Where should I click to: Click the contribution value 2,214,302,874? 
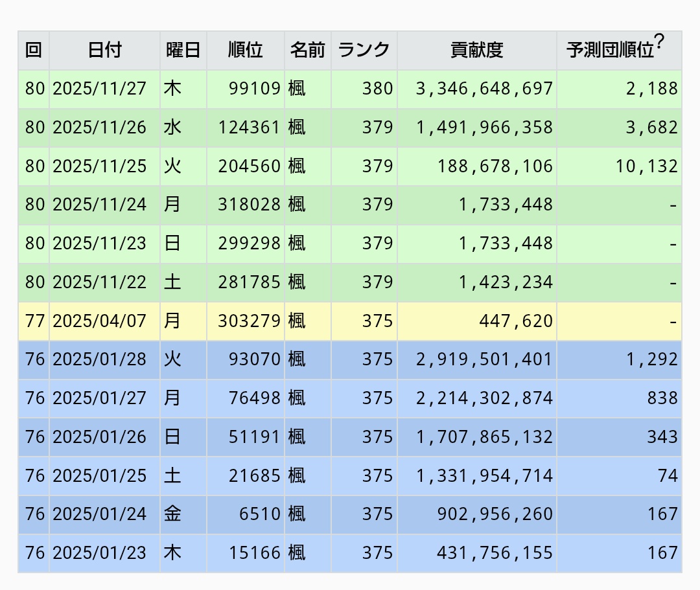tap(484, 398)
